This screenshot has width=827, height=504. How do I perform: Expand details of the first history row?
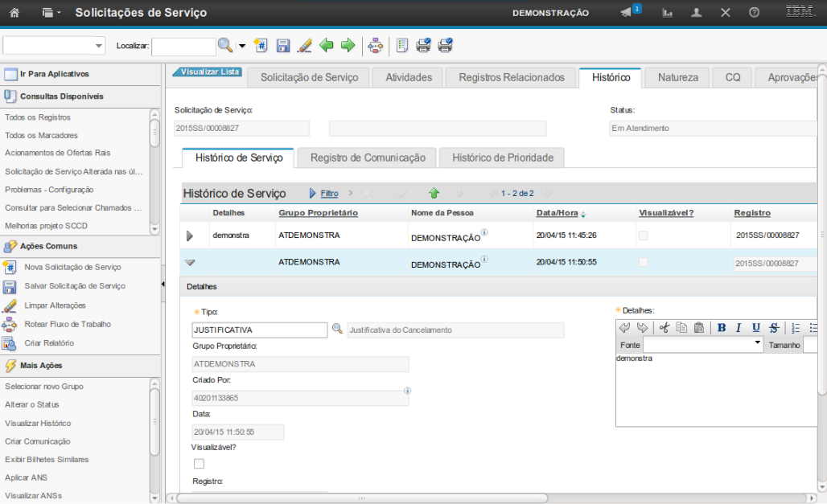[x=191, y=236]
